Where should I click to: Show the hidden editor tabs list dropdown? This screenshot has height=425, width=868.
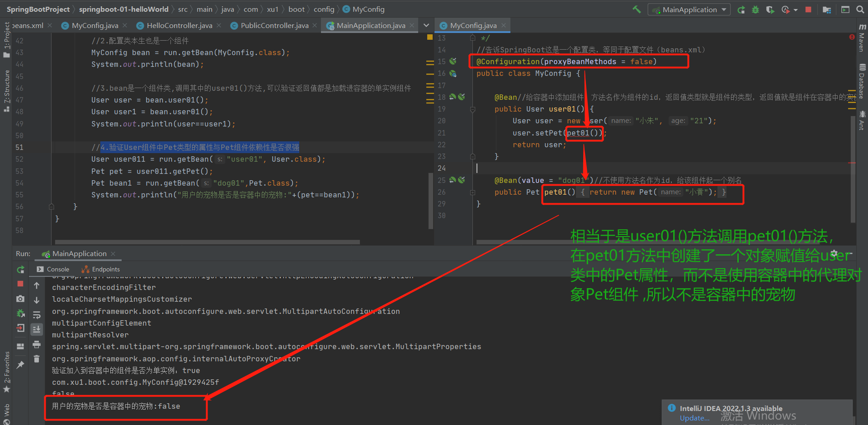coord(426,25)
